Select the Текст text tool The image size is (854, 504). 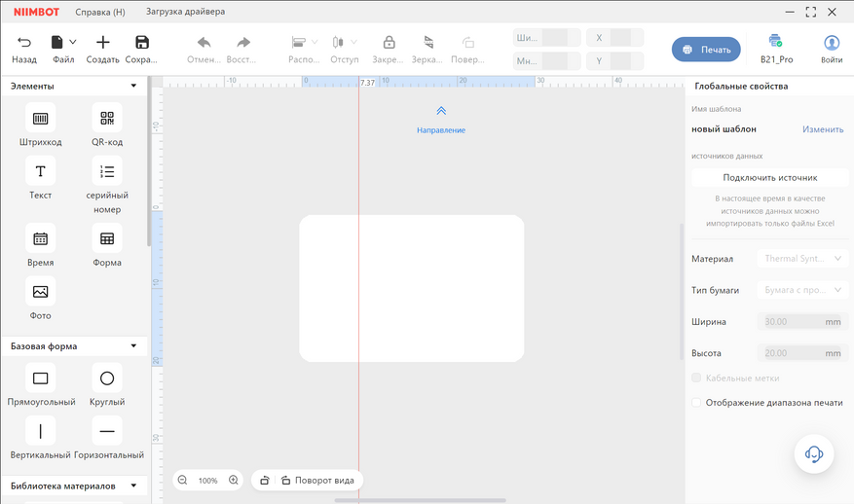tap(40, 172)
